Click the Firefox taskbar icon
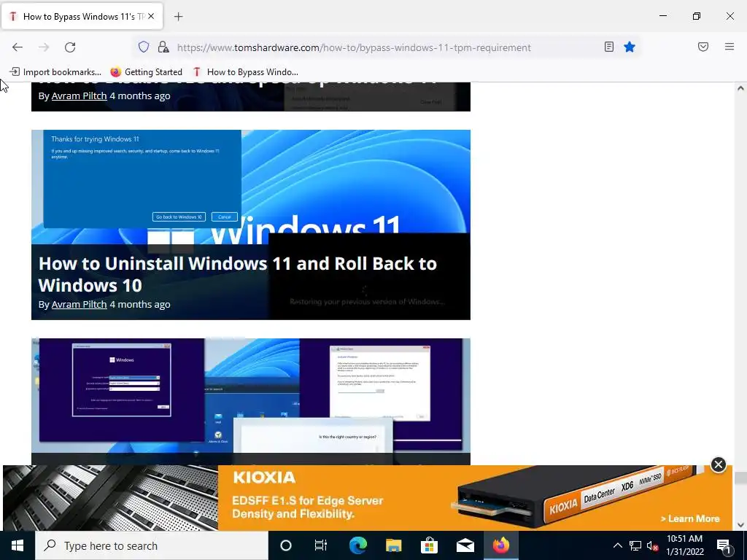The height and width of the screenshot is (560, 747). point(500,545)
